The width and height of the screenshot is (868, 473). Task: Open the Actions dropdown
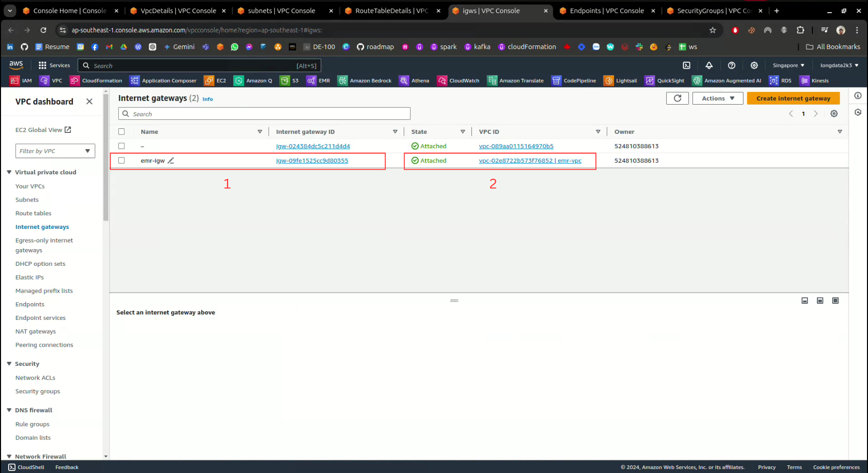coord(717,98)
